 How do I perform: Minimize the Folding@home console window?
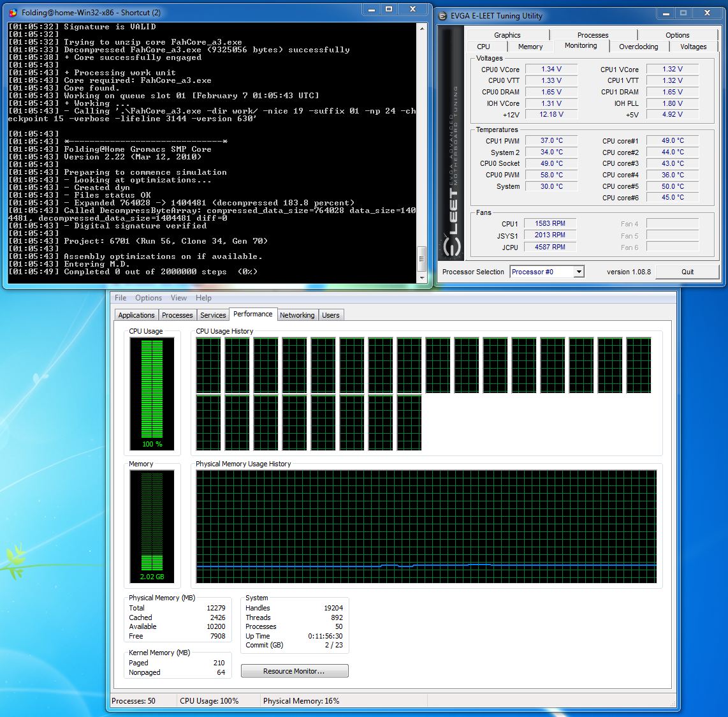tap(372, 10)
